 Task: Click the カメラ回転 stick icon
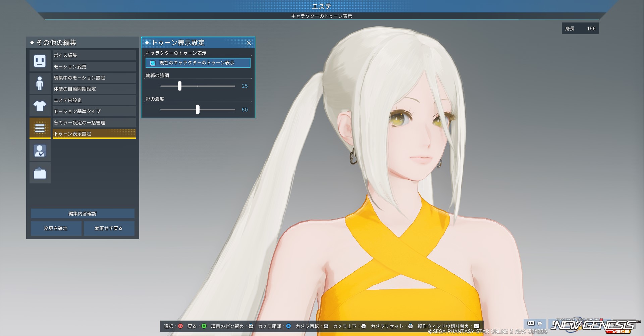click(326, 326)
